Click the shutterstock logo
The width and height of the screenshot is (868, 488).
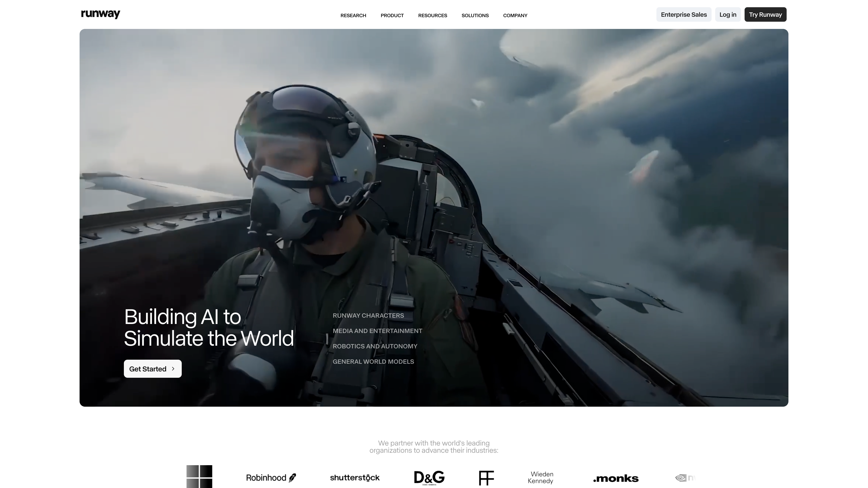[354, 478]
